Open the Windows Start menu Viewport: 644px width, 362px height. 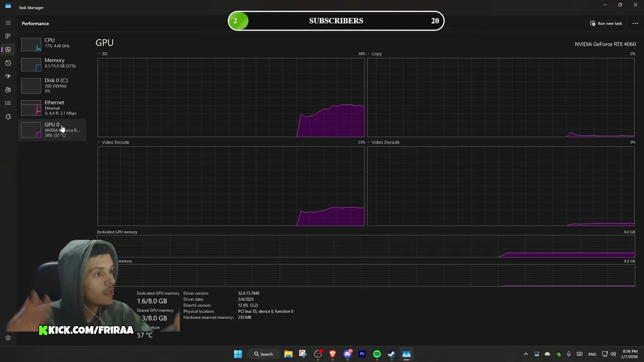(238, 354)
